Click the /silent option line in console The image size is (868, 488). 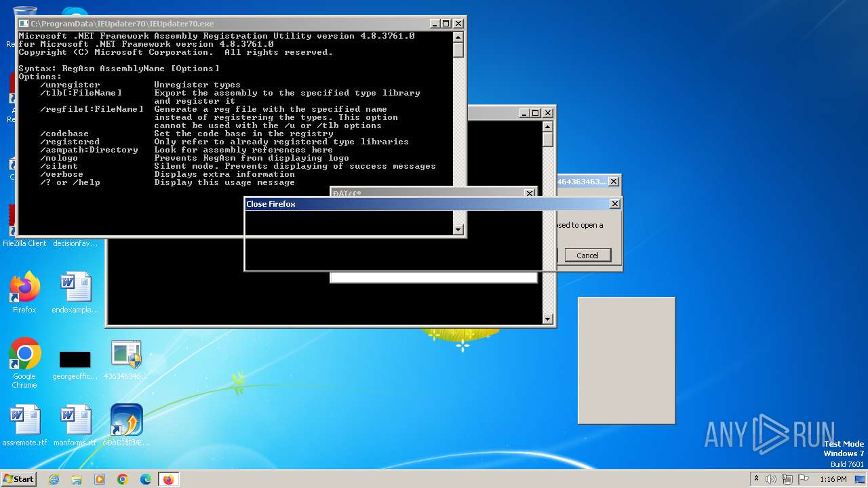(238, 166)
